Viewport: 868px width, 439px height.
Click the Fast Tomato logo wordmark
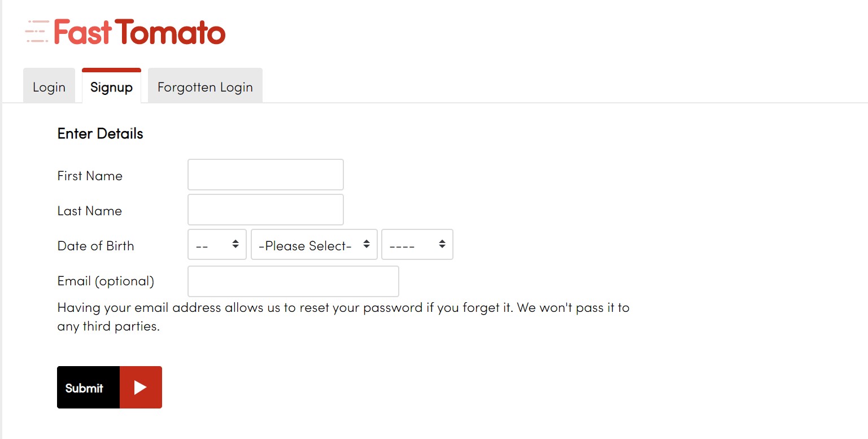pos(139,32)
